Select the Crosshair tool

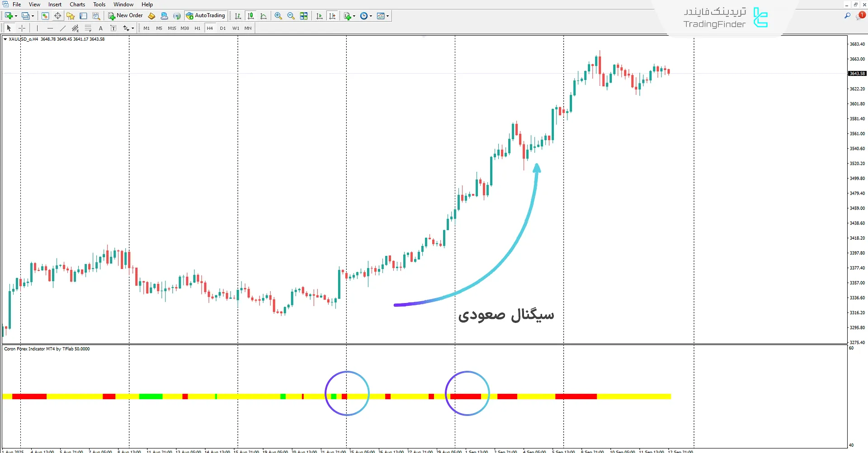[x=22, y=28]
